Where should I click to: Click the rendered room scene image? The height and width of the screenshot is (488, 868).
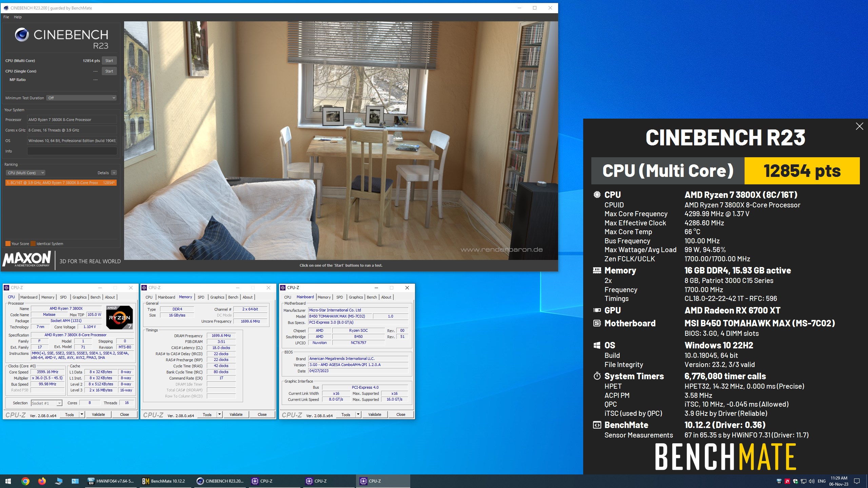pos(341,141)
